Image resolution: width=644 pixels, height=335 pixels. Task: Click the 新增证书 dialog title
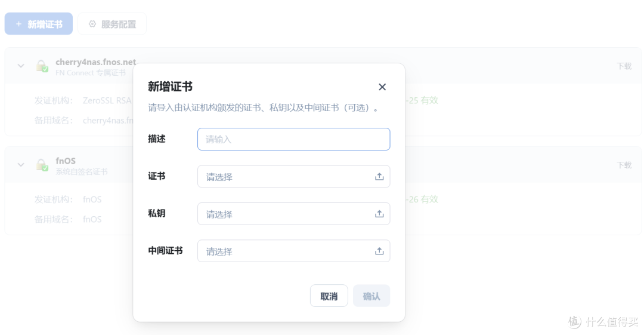pyautogui.click(x=170, y=87)
